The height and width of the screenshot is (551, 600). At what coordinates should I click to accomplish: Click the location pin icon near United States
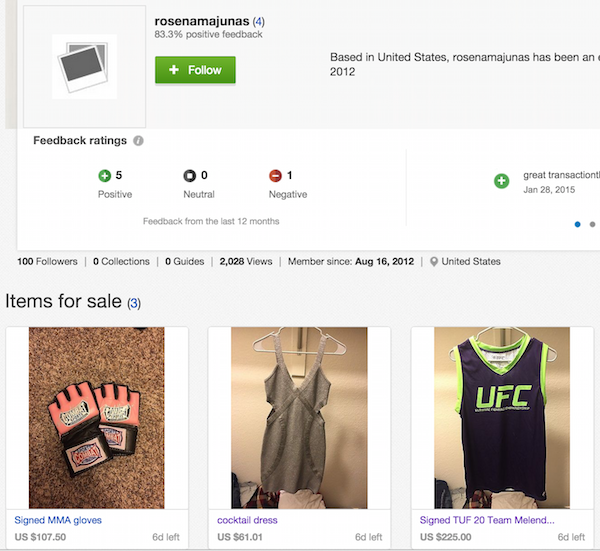click(434, 262)
